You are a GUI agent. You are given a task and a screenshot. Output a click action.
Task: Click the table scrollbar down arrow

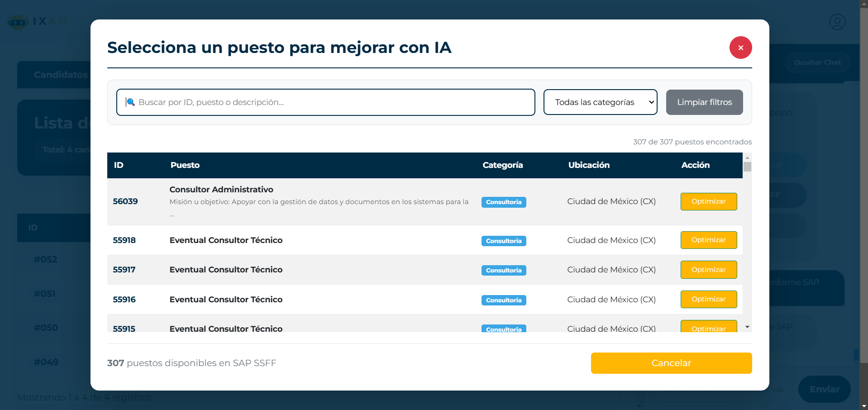747,327
